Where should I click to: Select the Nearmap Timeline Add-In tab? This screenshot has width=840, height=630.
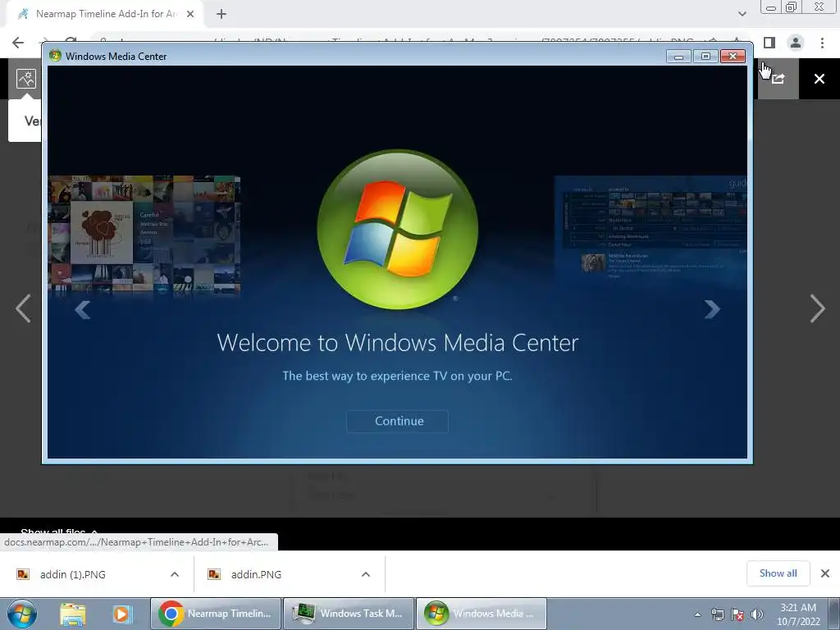coord(106,14)
